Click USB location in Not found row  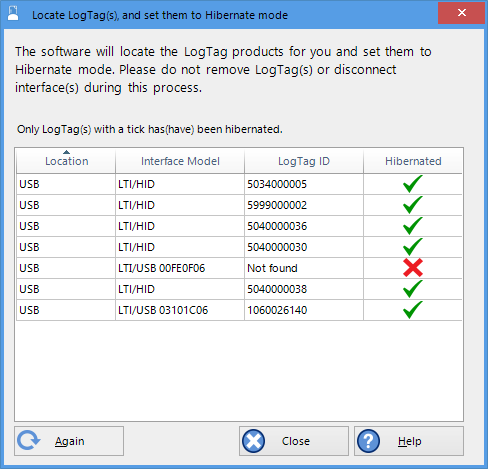point(66,268)
